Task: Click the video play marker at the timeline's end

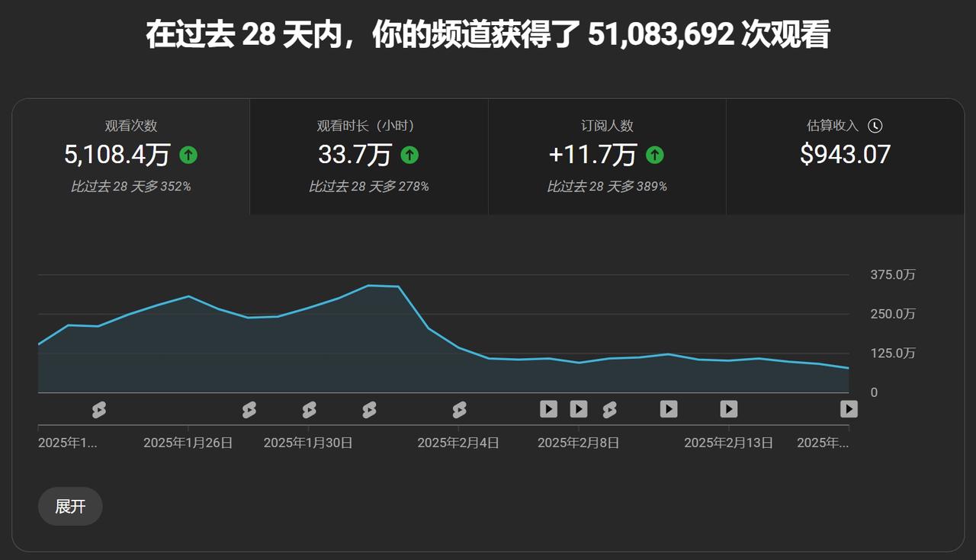Action: tap(849, 409)
